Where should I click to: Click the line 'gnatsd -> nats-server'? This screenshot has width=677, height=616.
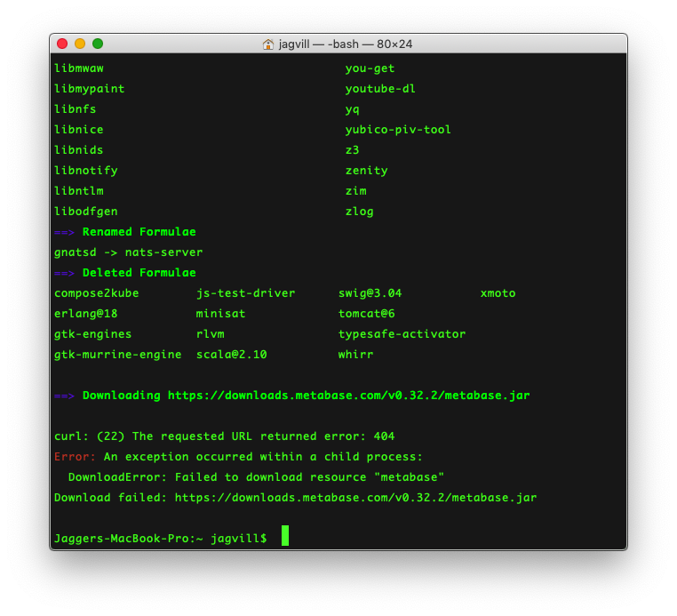click(128, 252)
